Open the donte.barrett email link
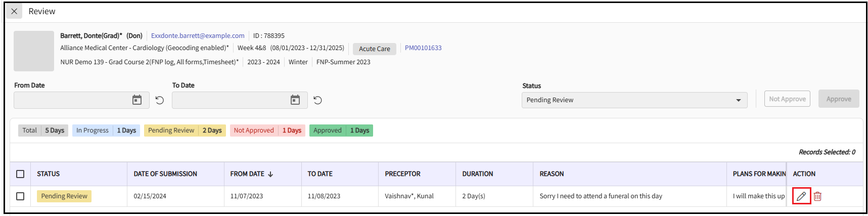 (x=198, y=36)
